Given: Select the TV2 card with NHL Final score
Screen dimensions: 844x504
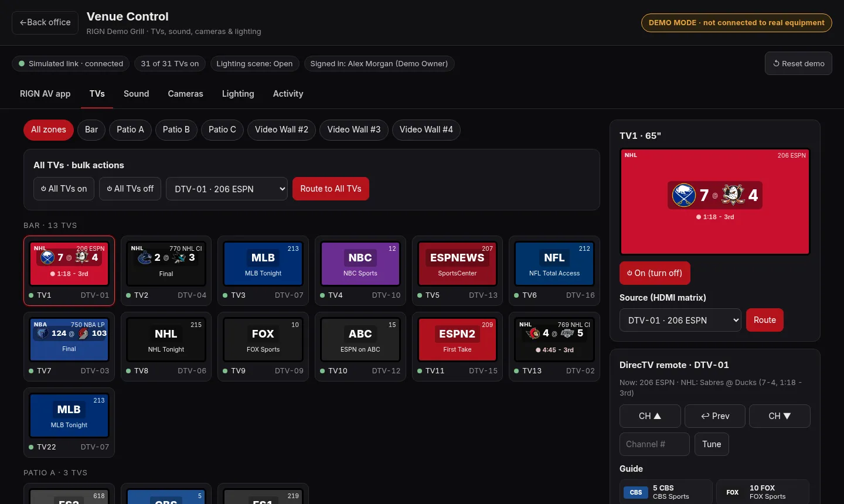Looking at the screenshot, I should coord(166,271).
